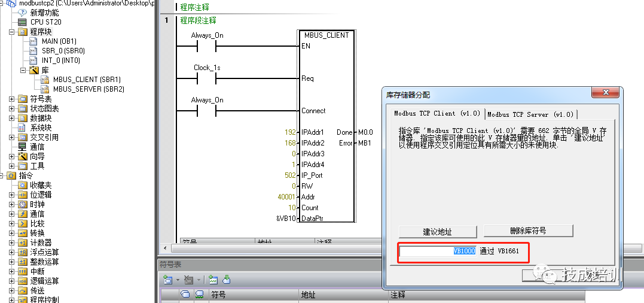Open INT_0 (INT0) interrupt routine
Viewport: 644px width, 303px height.
(61, 60)
